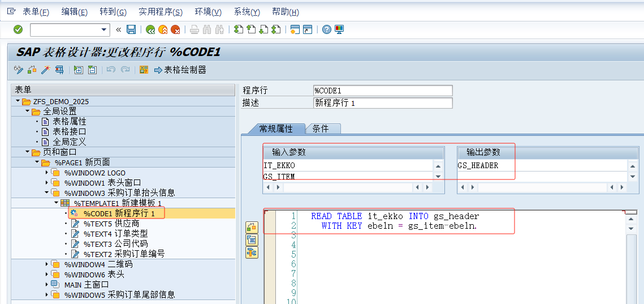The width and height of the screenshot is (644, 304).
Task: Collapse the 页和窗口 folder
Action: coord(28,152)
